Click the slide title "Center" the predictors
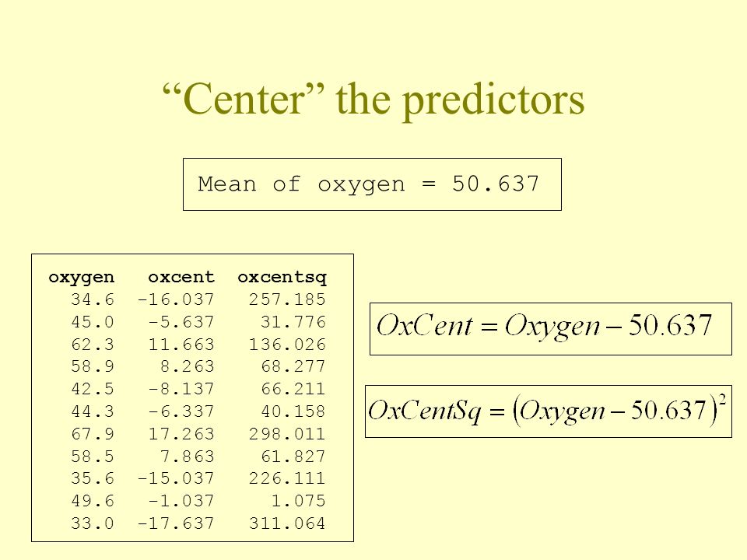The width and height of the screenshot is (747, 560). (x=373, y=99)
